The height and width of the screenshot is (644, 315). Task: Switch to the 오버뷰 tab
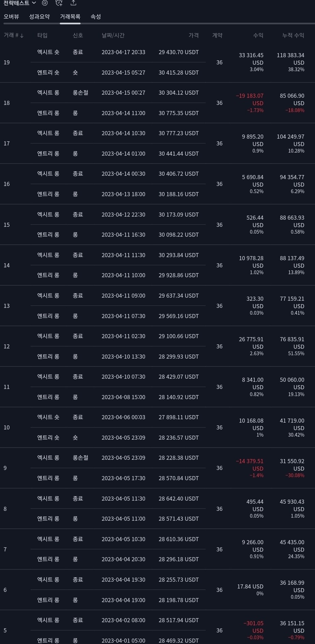click(x=11, y=17)
